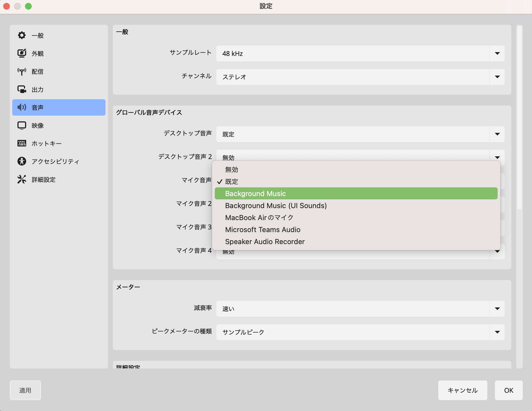Close the 設定 window
532x411 pixels.
7,6
